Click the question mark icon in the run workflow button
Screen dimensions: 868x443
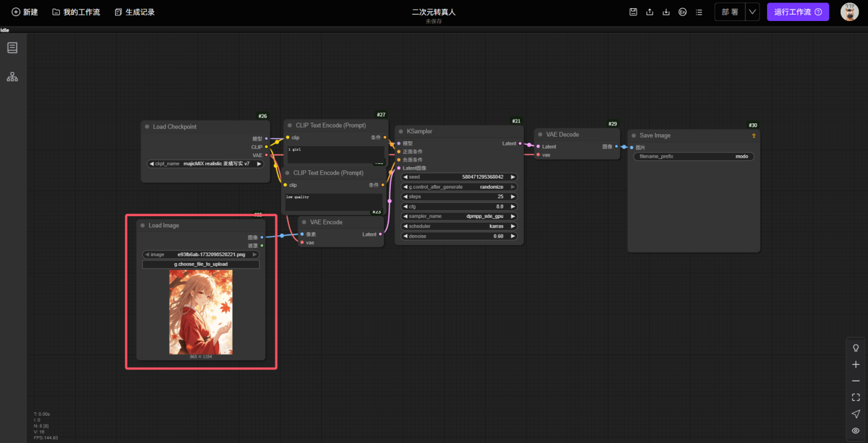[818, 12]
